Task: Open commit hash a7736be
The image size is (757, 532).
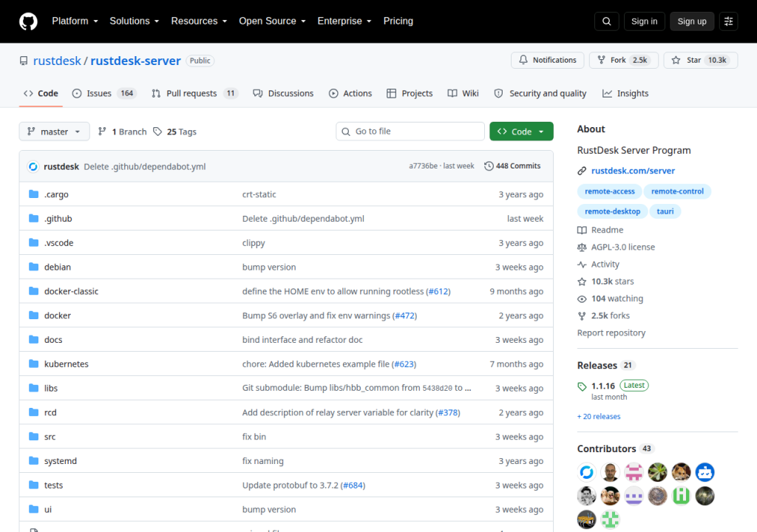Action: coord(423,166)
